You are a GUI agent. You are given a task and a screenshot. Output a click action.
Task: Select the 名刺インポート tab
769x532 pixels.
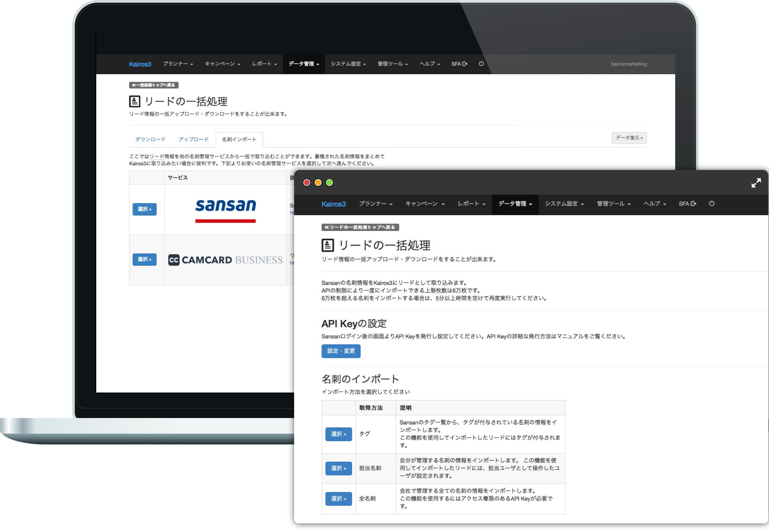coord(239,139)
